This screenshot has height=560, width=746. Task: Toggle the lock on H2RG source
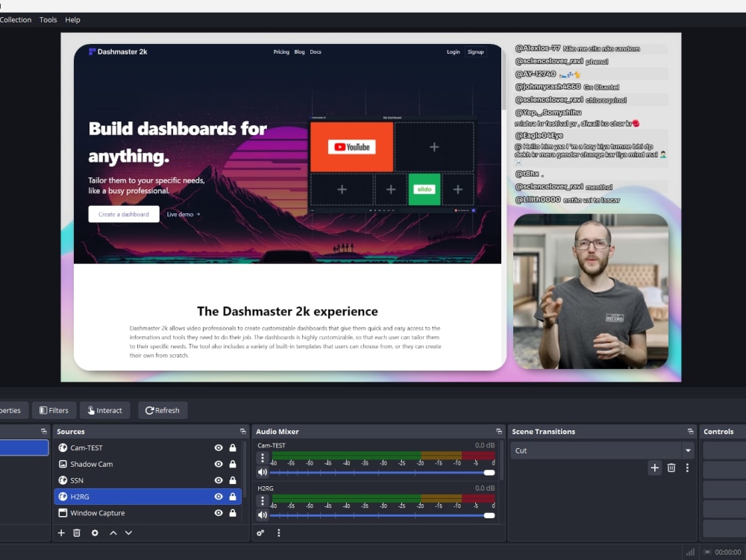click(233, 497)
